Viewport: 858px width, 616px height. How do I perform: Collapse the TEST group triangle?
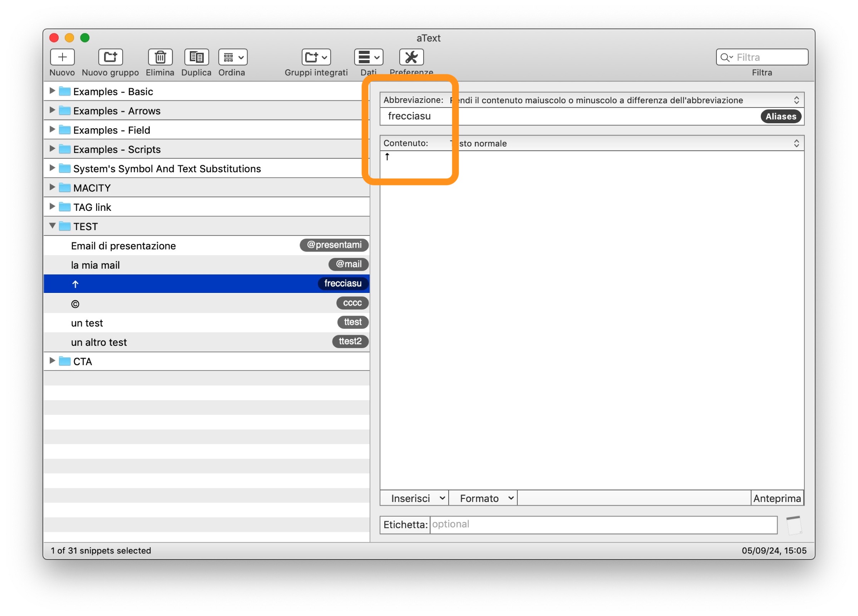tap(52, 226)
